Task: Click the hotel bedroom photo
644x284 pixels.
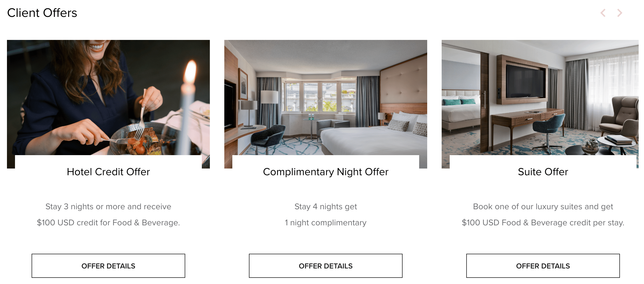Action: pyautogui.click(x=326, y=98)
